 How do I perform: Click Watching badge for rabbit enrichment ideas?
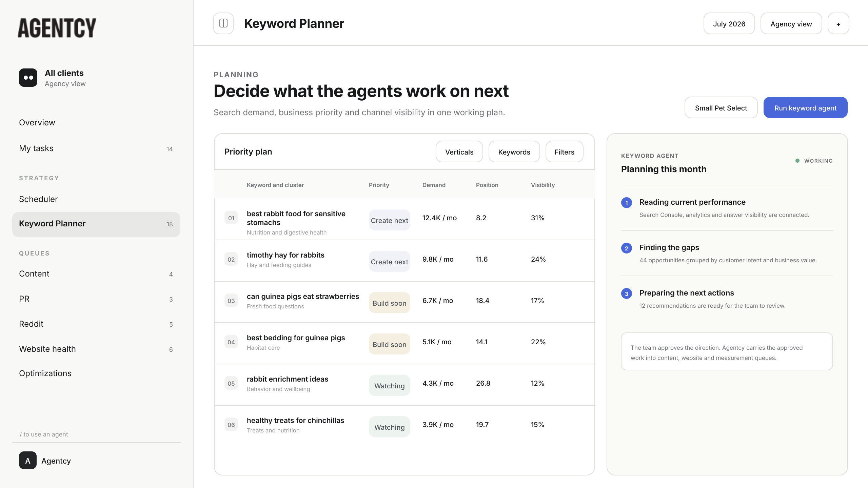point(389,386)
